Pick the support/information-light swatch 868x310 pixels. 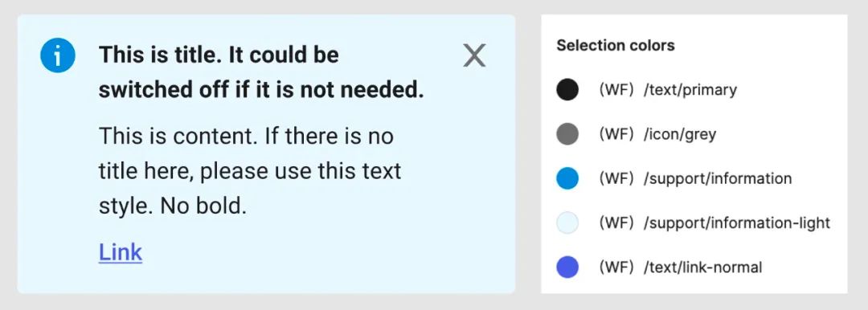[x=567, y=223]
